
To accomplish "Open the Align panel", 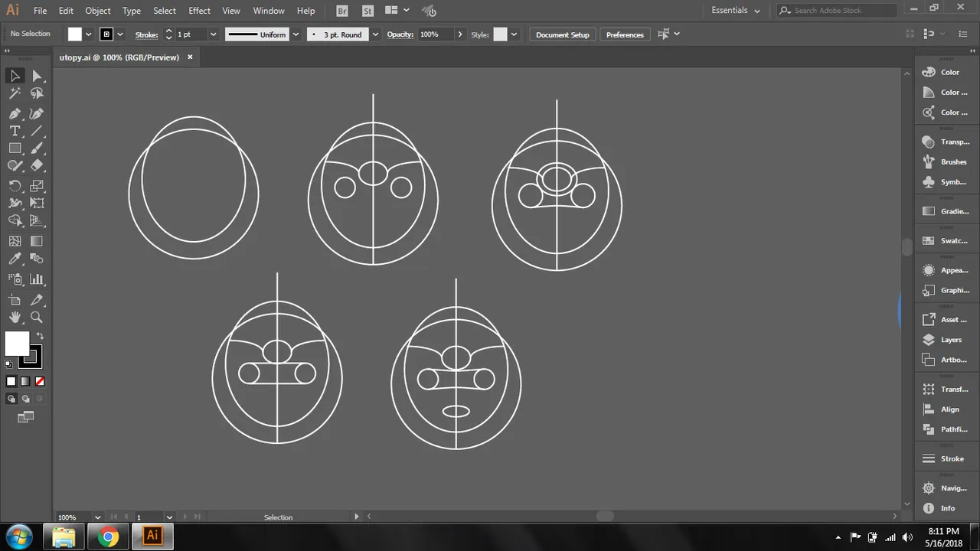I will [944, 409].
